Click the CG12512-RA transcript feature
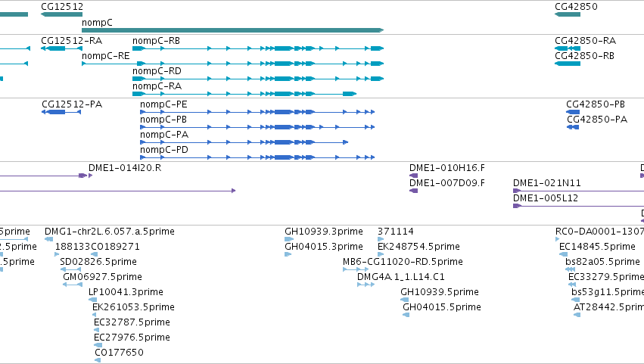 (61, 48)
